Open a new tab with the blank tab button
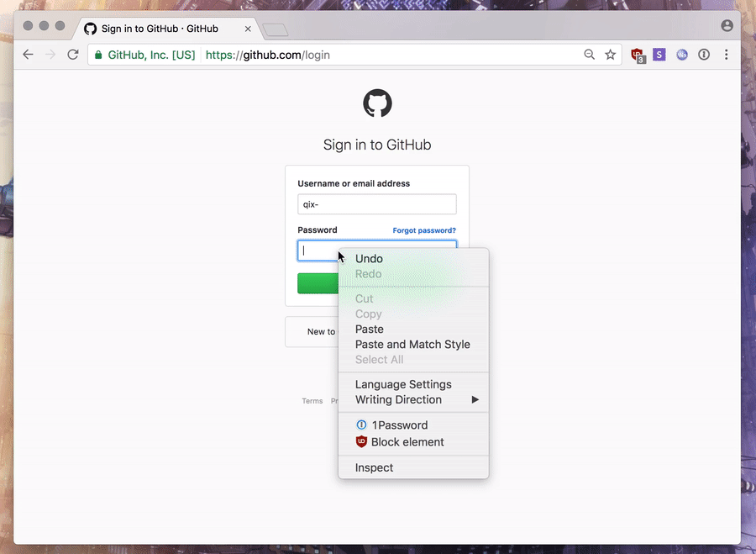The width and height of the screenshot is (756, 554). coord(276,30)
